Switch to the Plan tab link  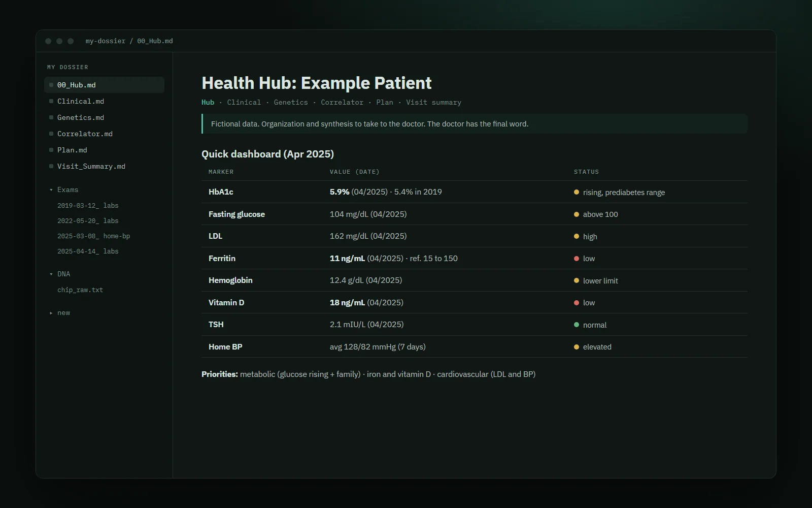pyautogui.click(x=385, y=102)
